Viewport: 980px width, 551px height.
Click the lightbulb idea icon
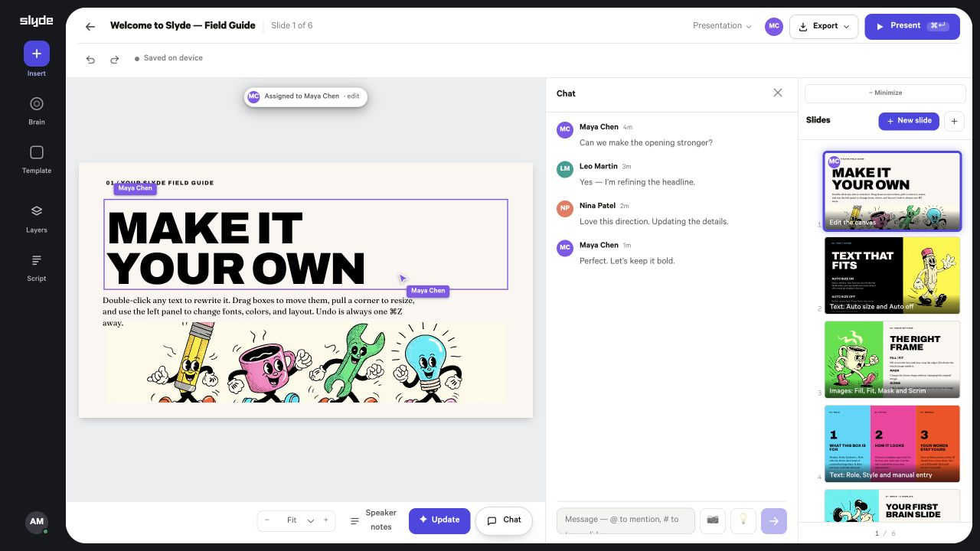click(743, 520)
